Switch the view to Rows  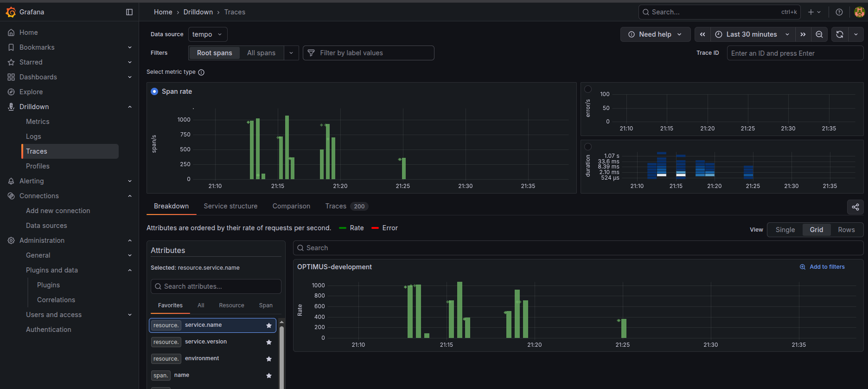[x=846, y=230]
